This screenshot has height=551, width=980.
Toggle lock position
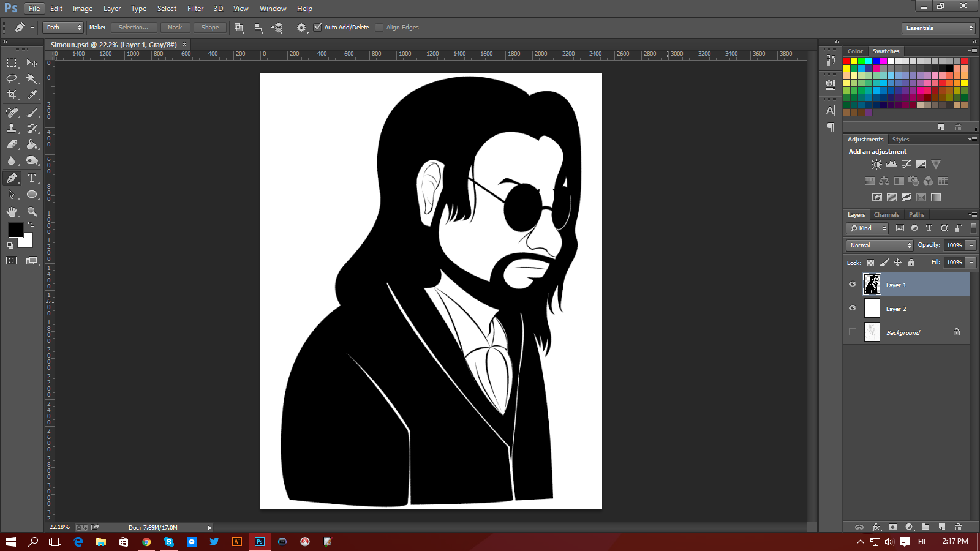(897, 263)
